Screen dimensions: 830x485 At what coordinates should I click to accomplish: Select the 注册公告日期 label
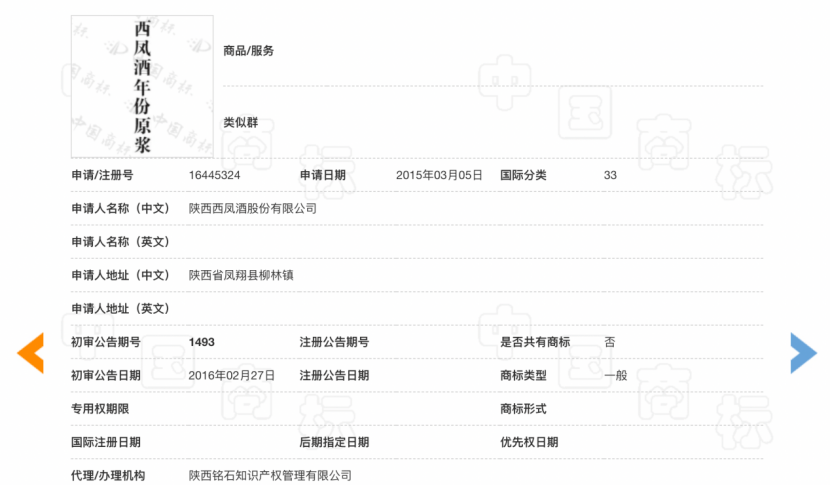pyautogui.click(x=334, y=375)
